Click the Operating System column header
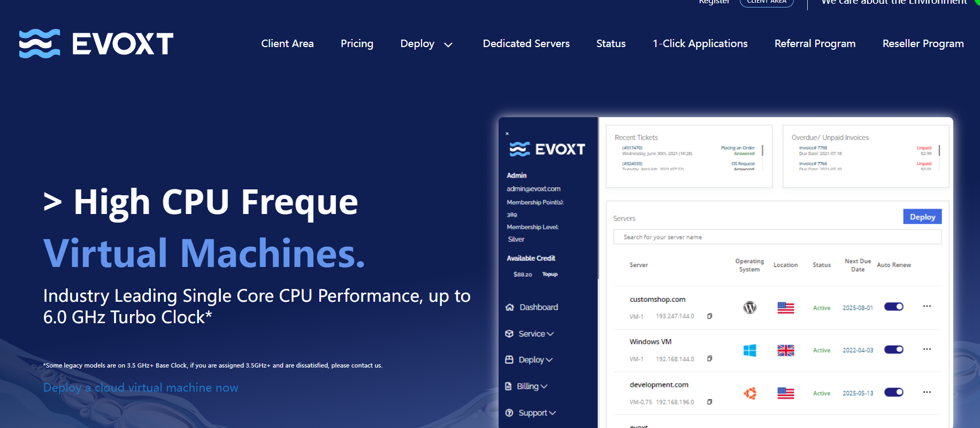This screenshot has width=980, height=428. pyautogui.click(x=749, y=265)
